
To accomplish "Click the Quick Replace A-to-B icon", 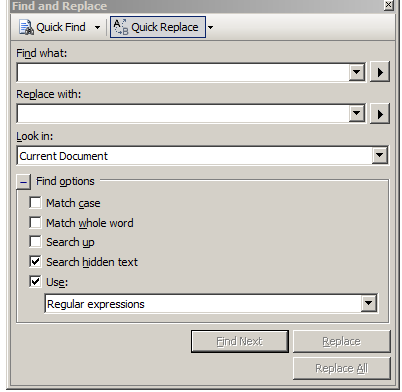I will (121, 27).
